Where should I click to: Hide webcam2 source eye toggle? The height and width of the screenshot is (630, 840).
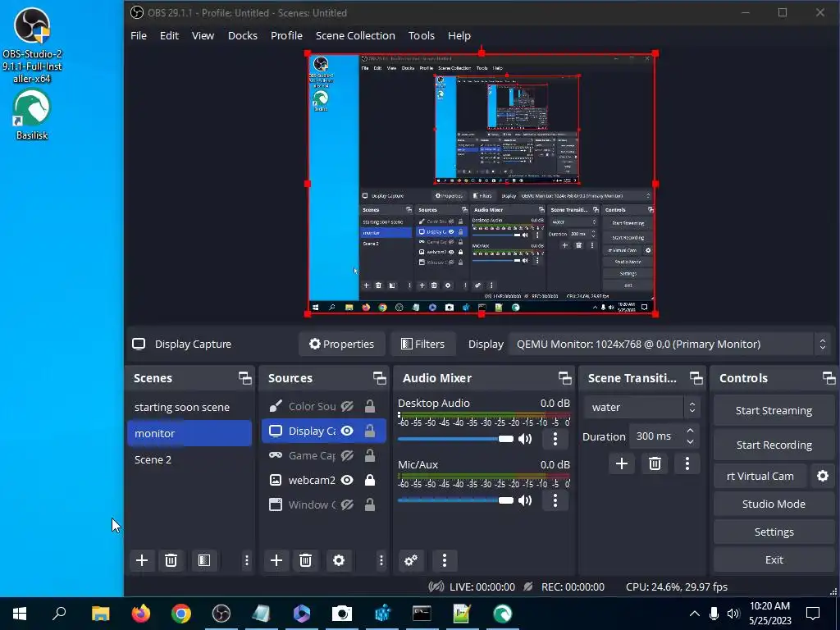coord(347,481)
